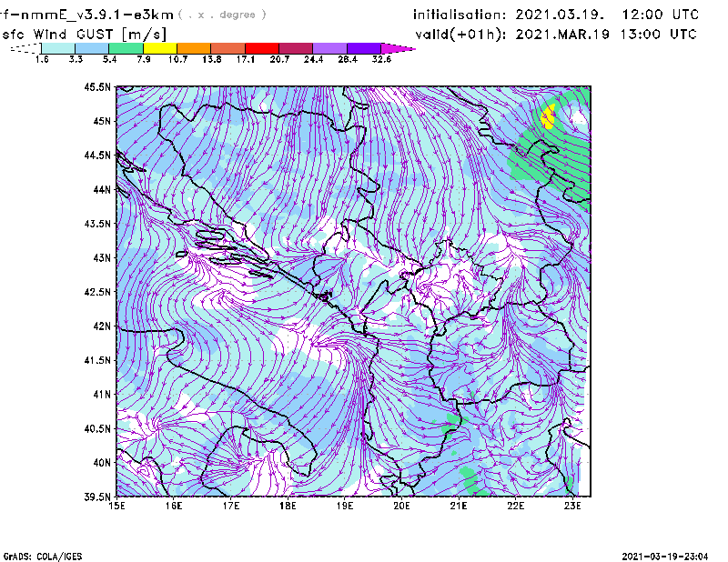Click legend value 32.6
Viewport: 728px width, 562px height.
click(x=381, y=59)
